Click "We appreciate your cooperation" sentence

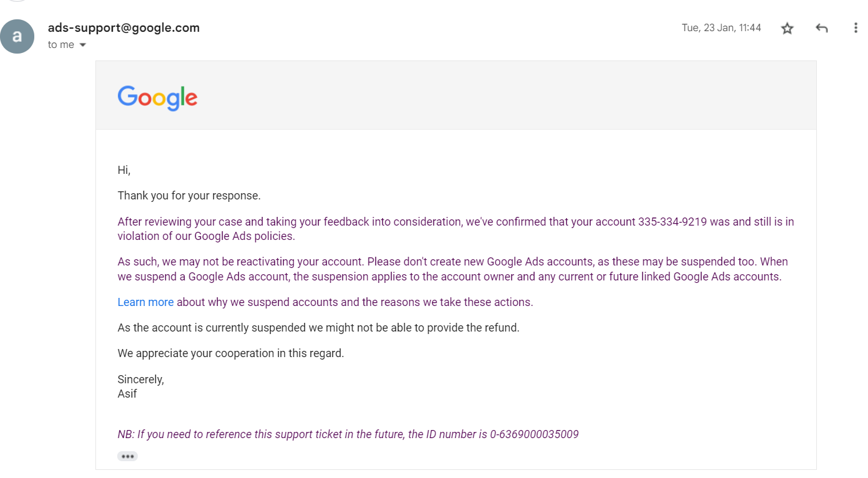click(231, 353)
